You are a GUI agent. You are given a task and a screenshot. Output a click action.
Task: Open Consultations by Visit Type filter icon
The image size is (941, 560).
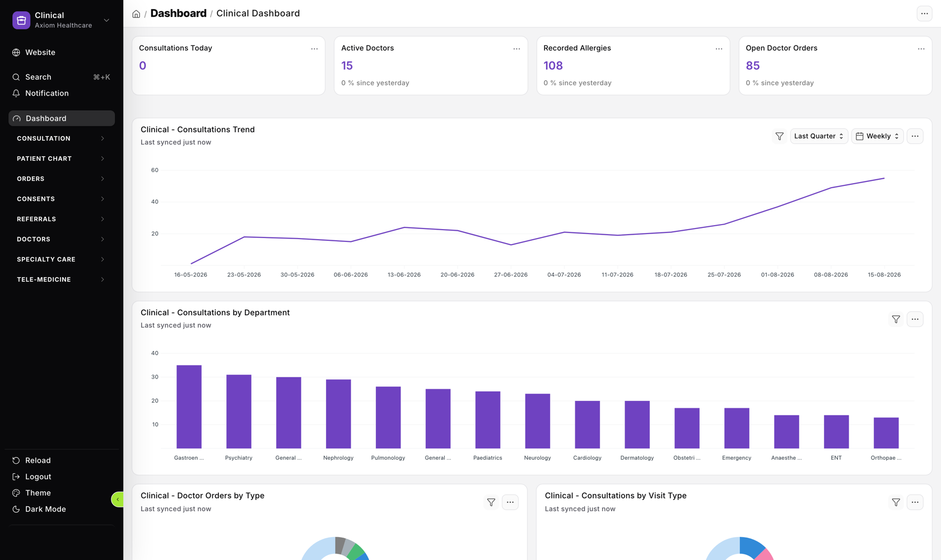896,502
